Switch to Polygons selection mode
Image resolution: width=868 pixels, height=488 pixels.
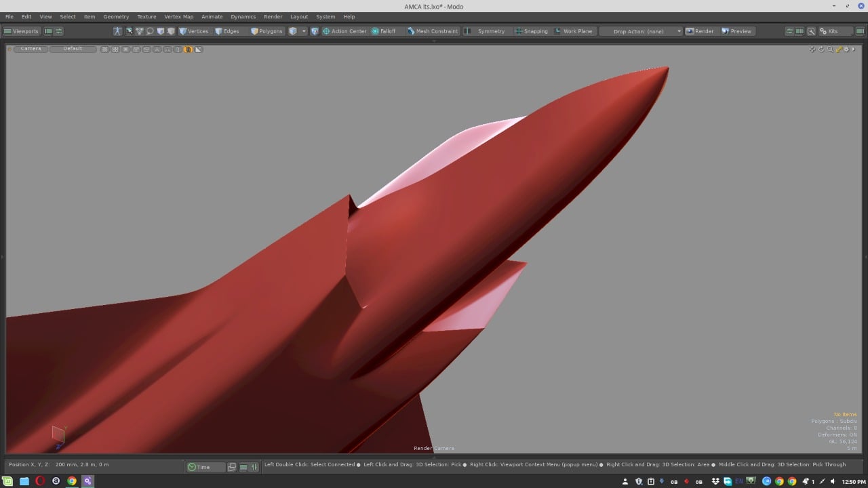pyautogui.click(x=267, y=31)
